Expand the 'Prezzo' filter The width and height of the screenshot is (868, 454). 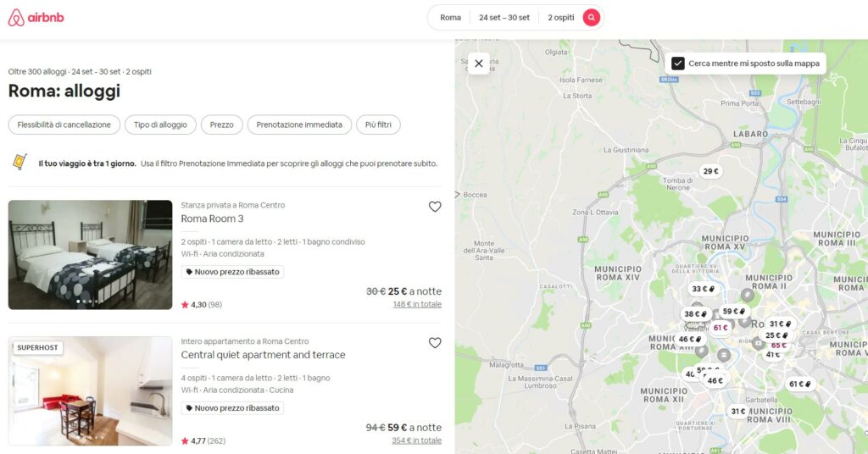click(x=222, y=125)
